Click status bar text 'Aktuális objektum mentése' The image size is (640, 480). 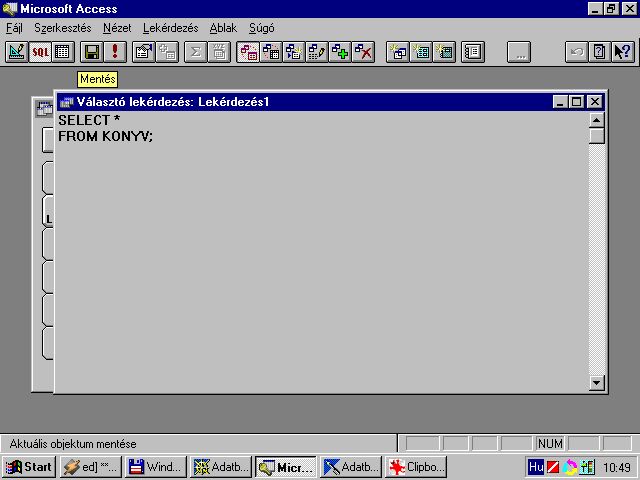point(73,444)
